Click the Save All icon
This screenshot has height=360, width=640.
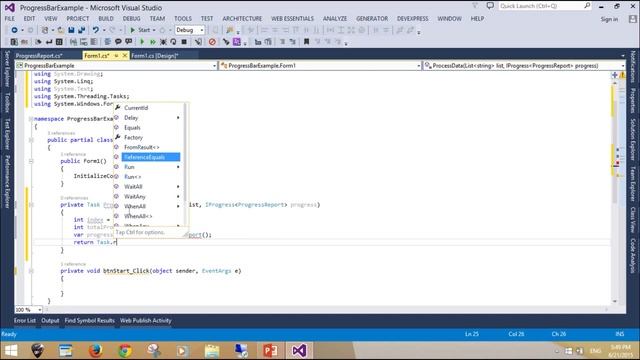81,30
